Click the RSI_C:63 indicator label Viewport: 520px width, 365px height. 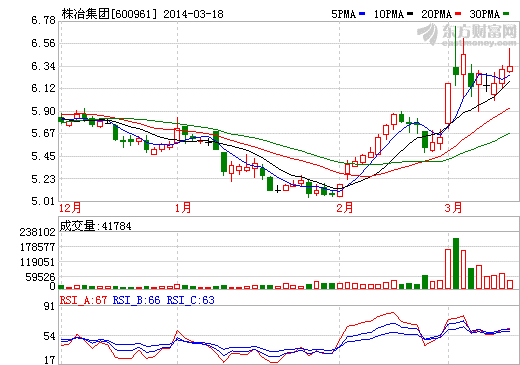point(190,300)
